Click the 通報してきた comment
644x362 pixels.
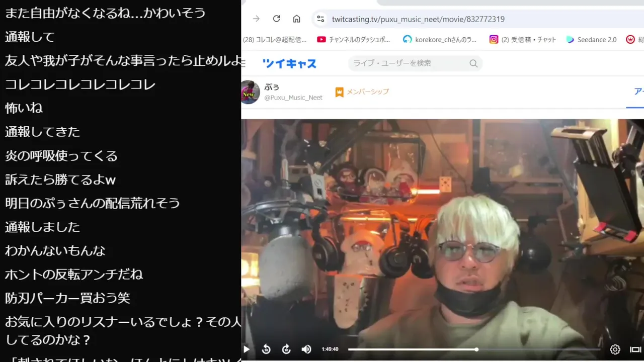pos(42,132)
